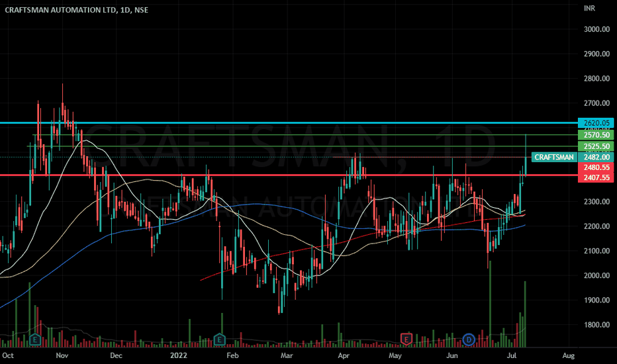Click the 2700.00 price axis label
617x364 pixels.
coord(596,103)
